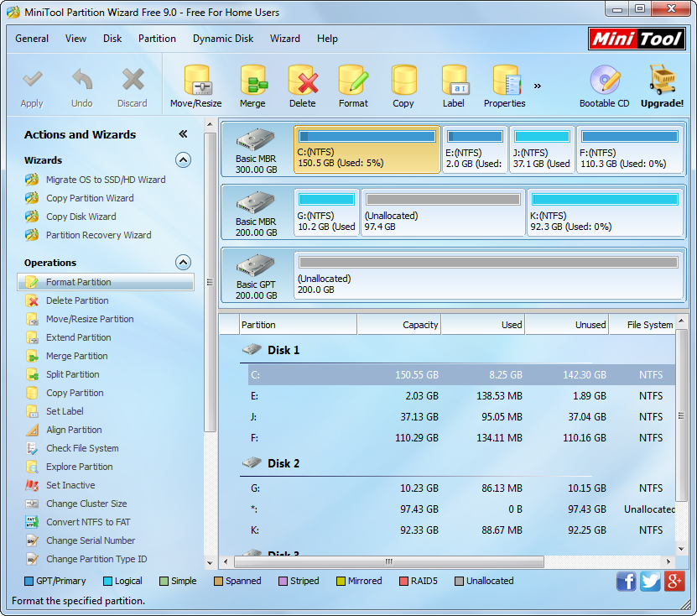
Task: Open the MiniTool Twitter page icon
Action: click(x=650, y=582)
